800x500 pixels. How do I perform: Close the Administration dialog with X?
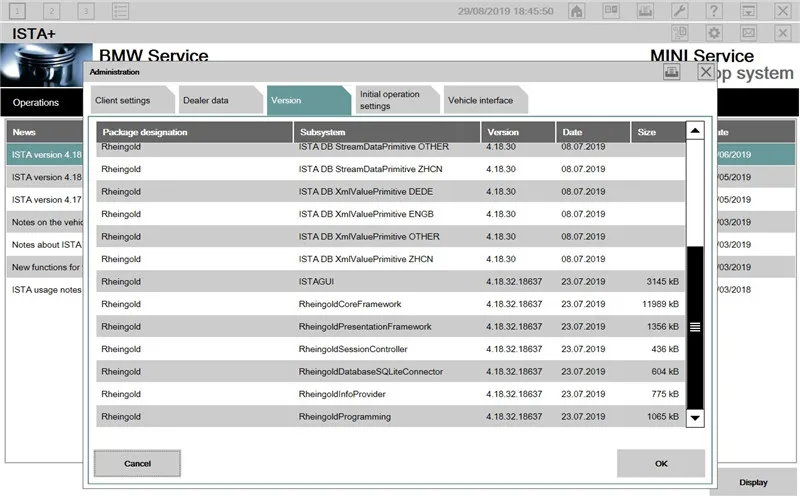click(x=705, y=72)
